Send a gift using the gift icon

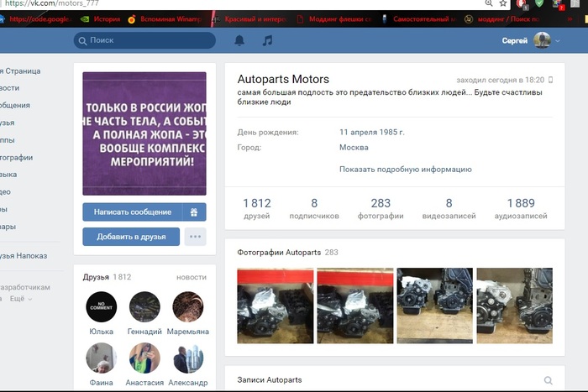(194, 212)
